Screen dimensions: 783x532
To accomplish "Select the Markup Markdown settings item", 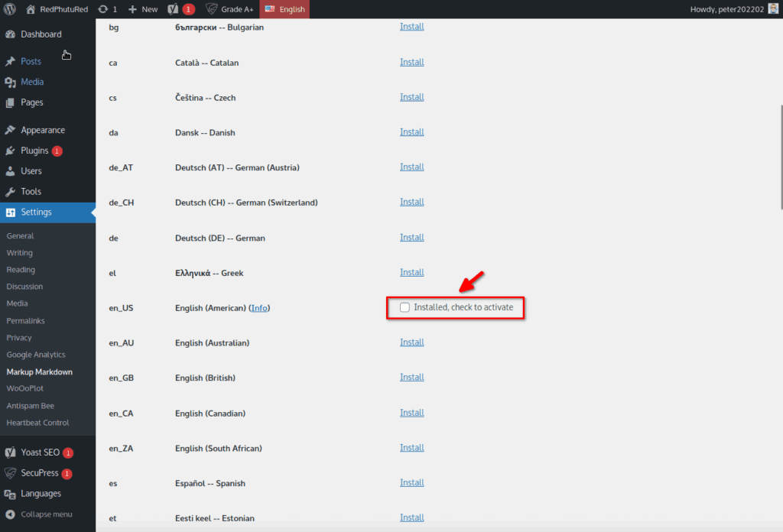I will [x=39, y=371].
